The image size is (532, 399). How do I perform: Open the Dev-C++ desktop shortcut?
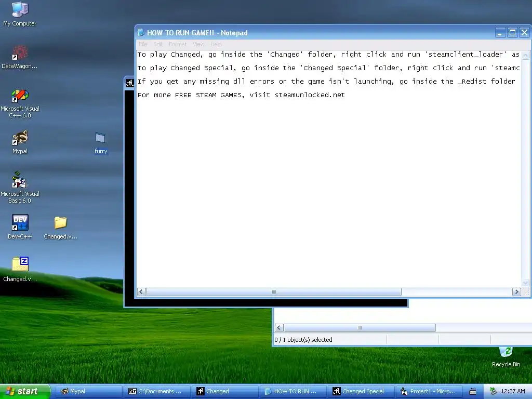[x=20, y=227]
